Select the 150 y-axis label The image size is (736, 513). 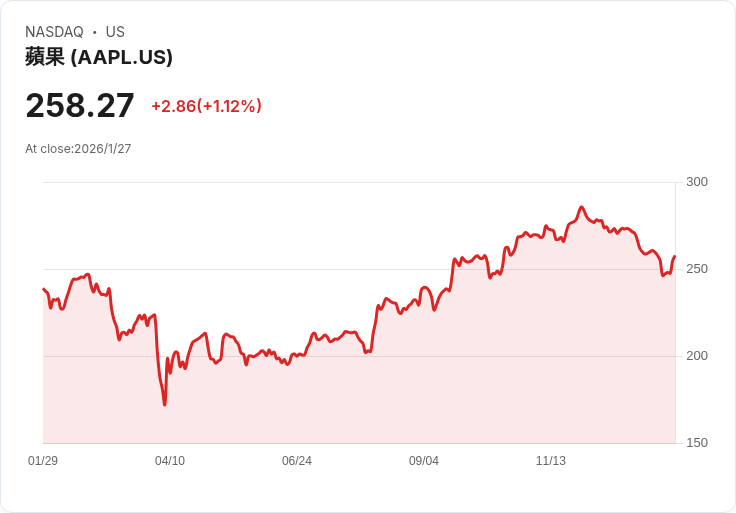point(697,443)
